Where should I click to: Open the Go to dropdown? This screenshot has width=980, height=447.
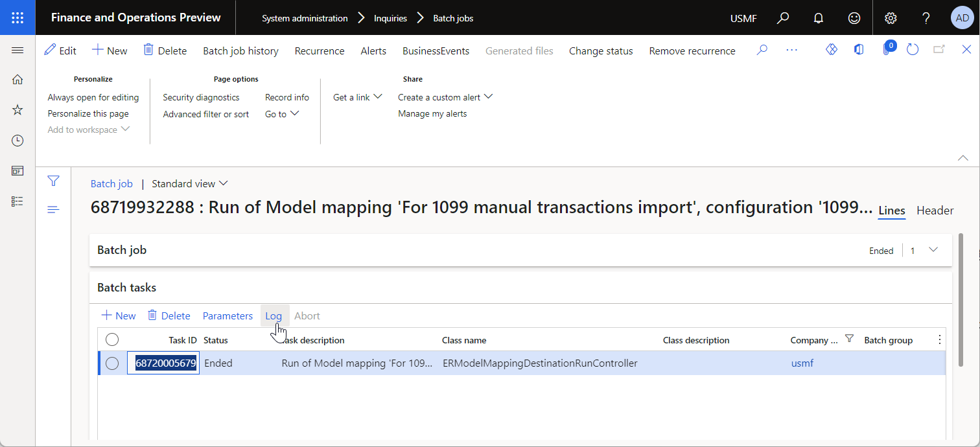tap(281, 113)
